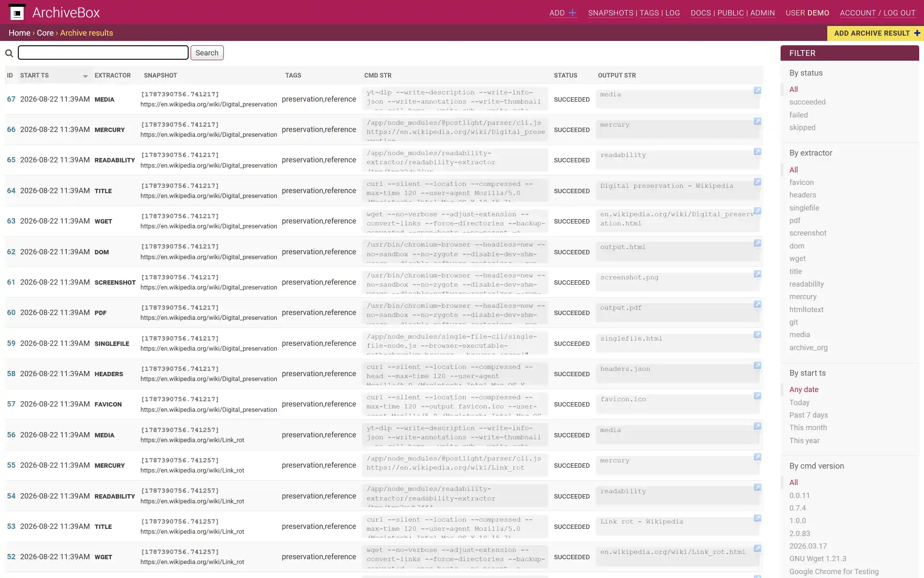This screenshot has height=578, width=924.
Task: Open output link icon for row 65 readability
Action: pyautogui.click(x=757, y=152)
